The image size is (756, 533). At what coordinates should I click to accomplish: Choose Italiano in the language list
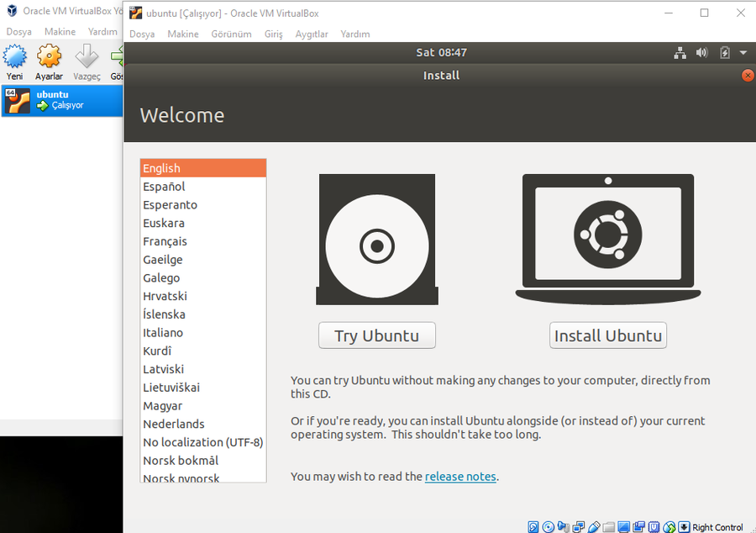tap(163, 332)
